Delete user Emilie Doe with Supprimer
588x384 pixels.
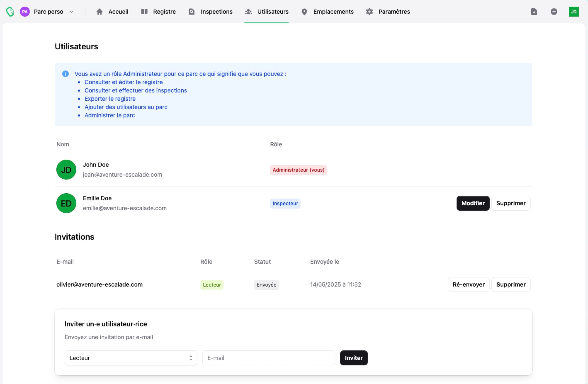[x=511, y=203]
